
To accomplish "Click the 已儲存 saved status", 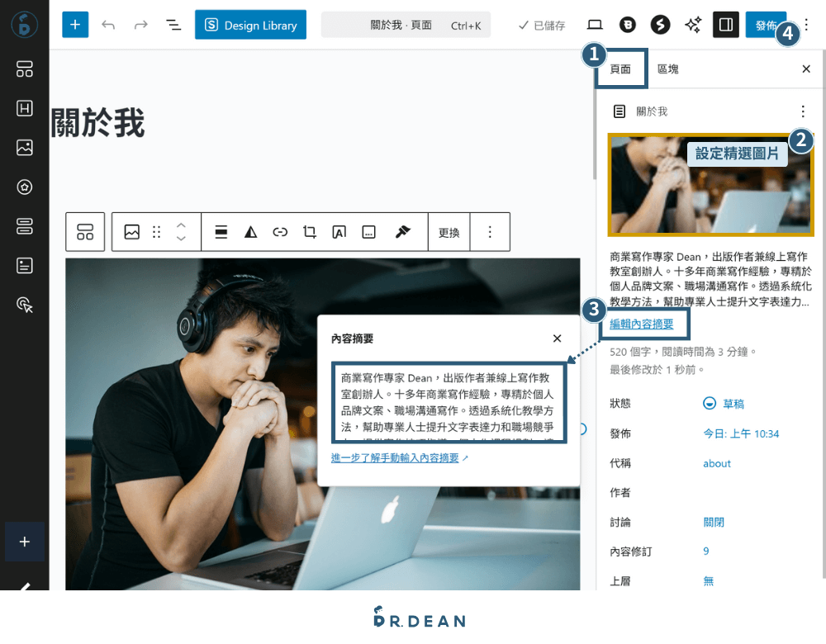I will click(x=542, y=26).
